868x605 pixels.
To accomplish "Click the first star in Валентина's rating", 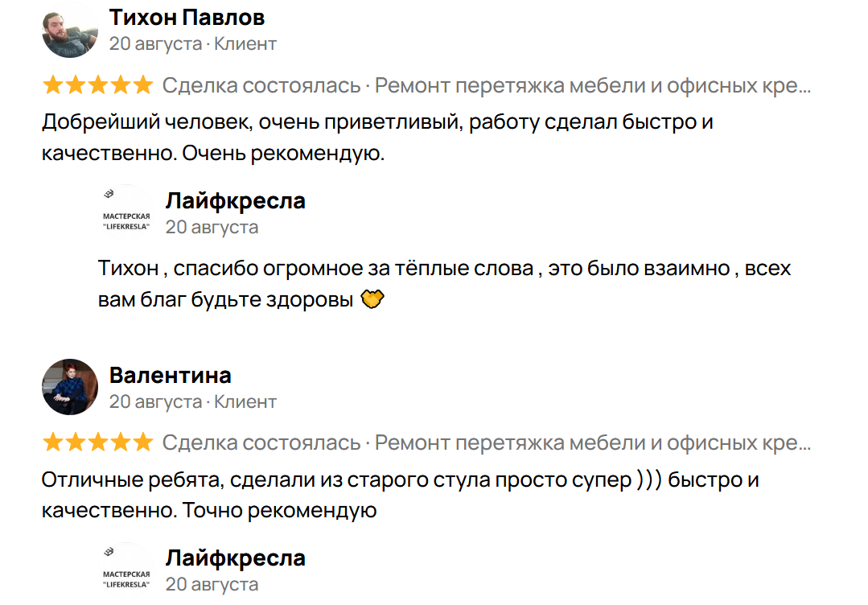I will (53, 442).
